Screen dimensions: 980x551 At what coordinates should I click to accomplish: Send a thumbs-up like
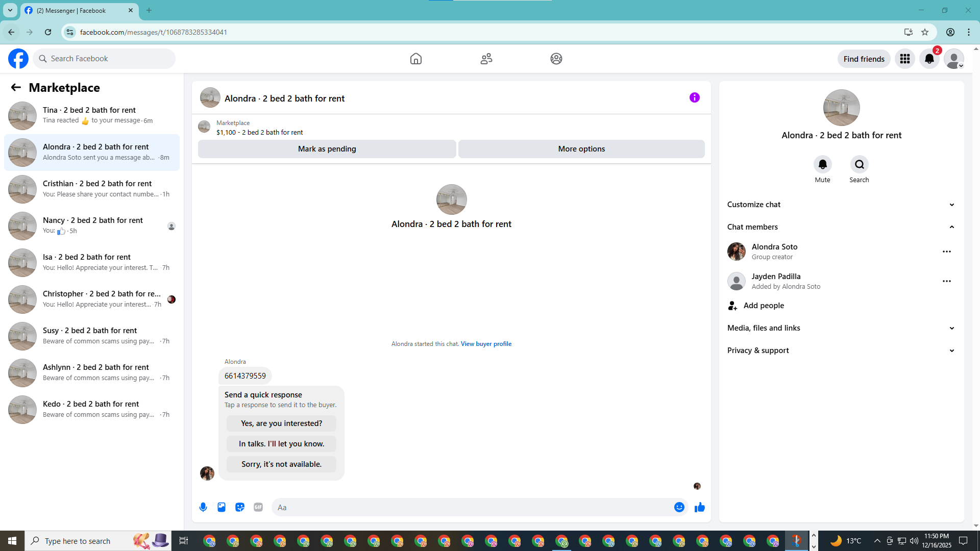click(700, 507)
